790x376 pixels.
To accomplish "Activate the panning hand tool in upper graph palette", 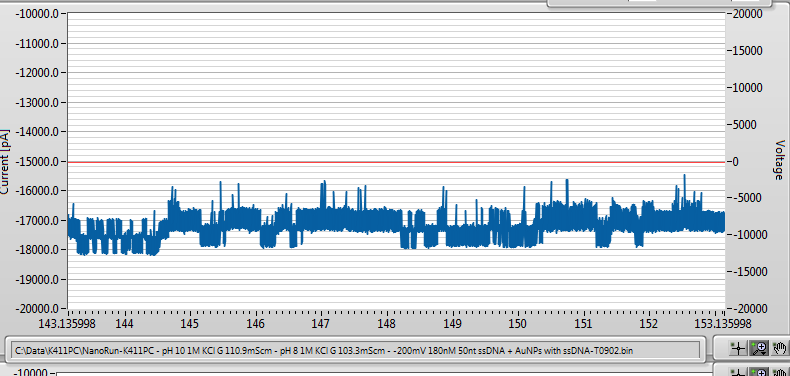I will [x=779, y=348].
